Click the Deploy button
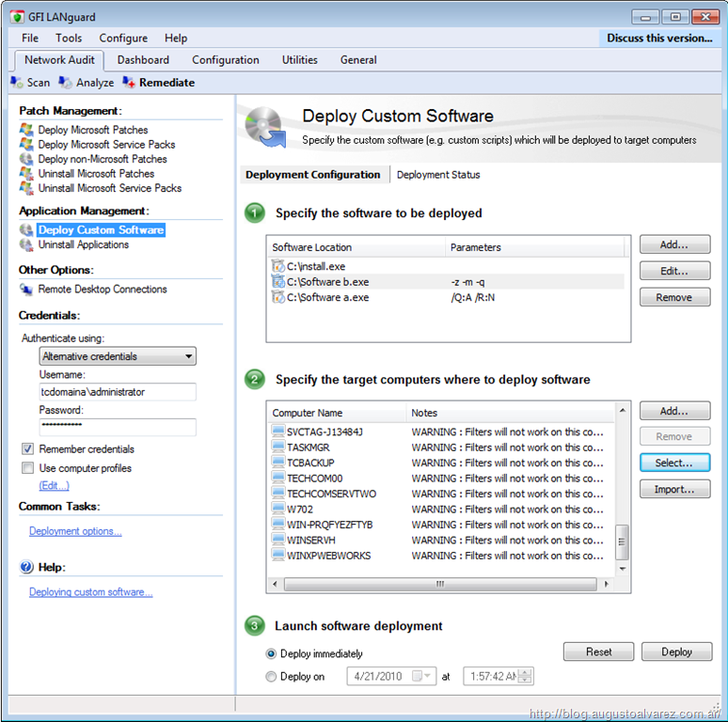This screenshot has width=728, height=722. [676, 651]
